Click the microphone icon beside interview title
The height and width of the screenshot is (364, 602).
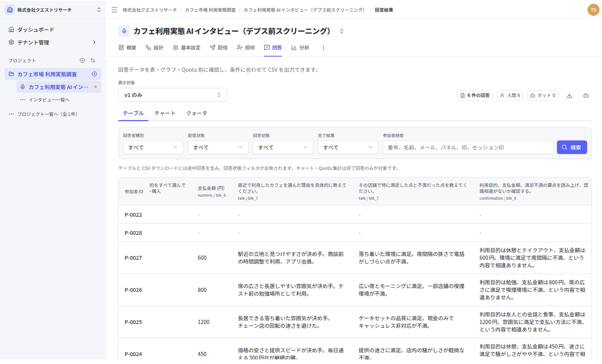pos(124,31)
